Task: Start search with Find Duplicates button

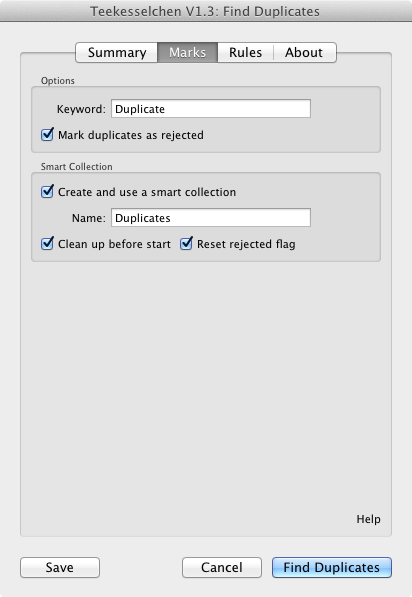Action: 332,567
